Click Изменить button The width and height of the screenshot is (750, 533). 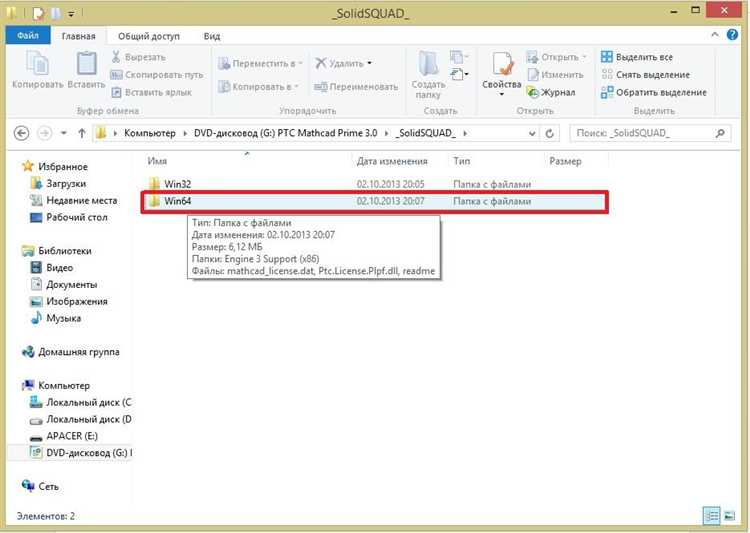click(x=555, y=75)
